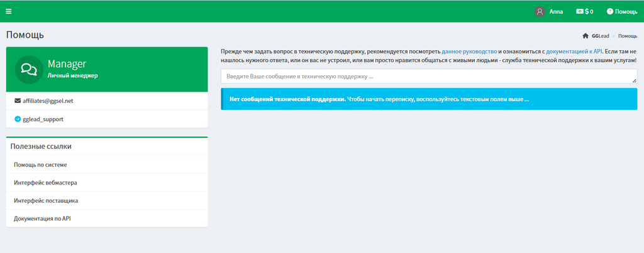Screen dimensions: 644x253
Task: Open Помощь in the top bar
Action: 622,12
